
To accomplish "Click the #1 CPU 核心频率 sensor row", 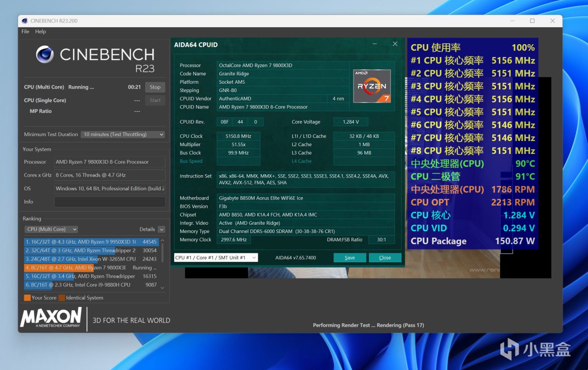I will point(473,60).
